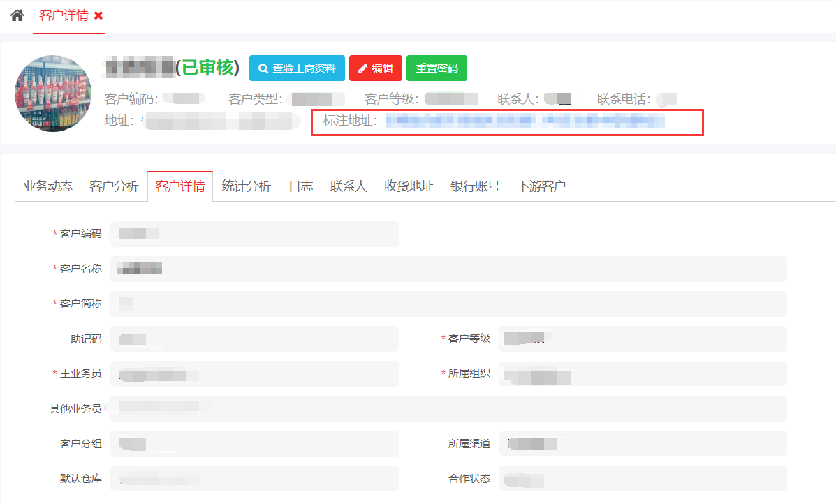
Task: Expand the 客户等级 form dropdown
Action: (x=643, y=339)
